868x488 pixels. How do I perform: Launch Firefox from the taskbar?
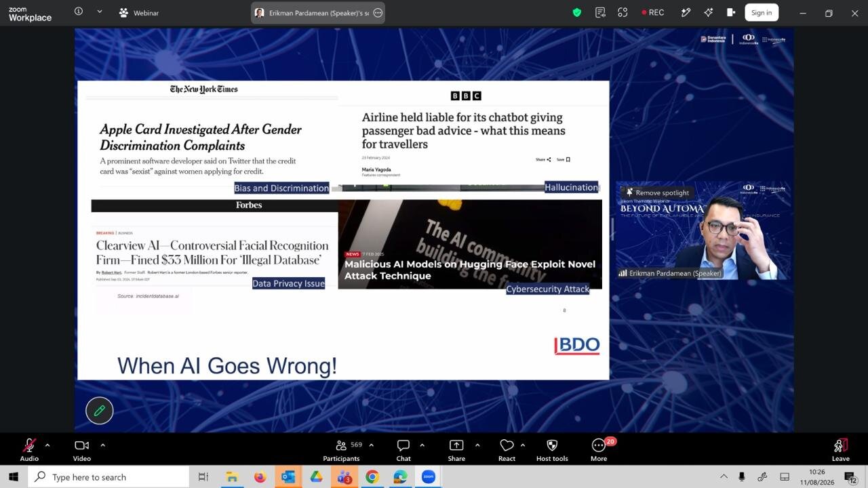[260, 477]
